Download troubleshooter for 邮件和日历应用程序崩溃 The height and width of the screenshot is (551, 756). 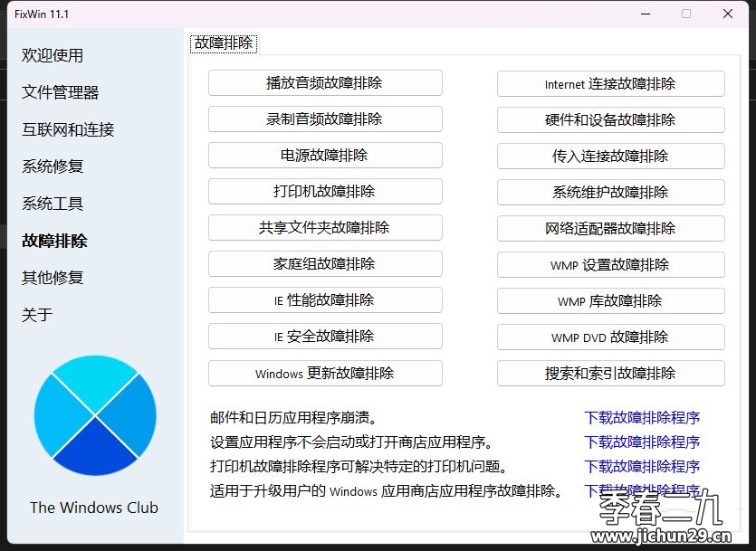click(642, 418)
